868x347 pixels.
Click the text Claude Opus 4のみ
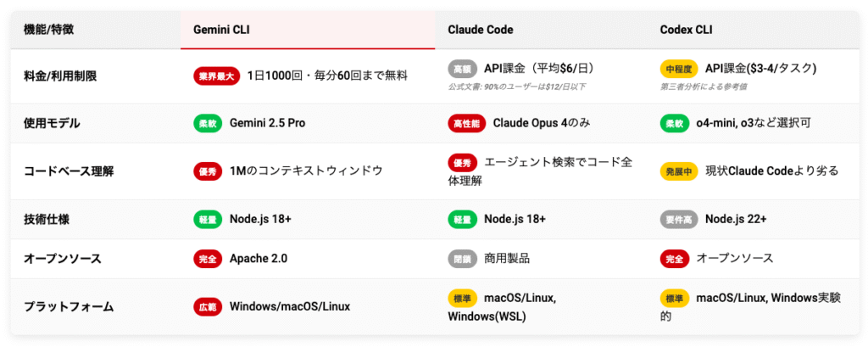tap(542, 123)
